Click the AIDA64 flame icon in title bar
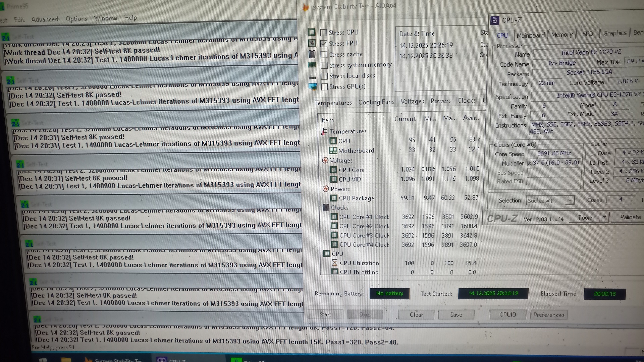644x362 pixels. coord(306,7)
